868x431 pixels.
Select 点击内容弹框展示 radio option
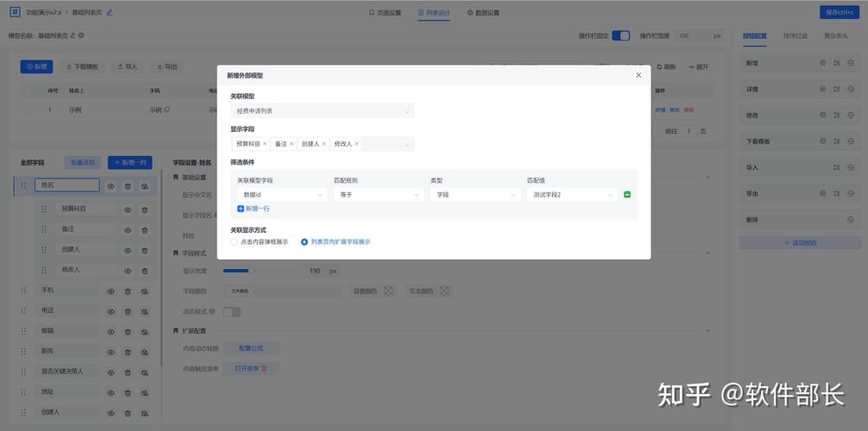pyautogui.click(x=259, y=241)
